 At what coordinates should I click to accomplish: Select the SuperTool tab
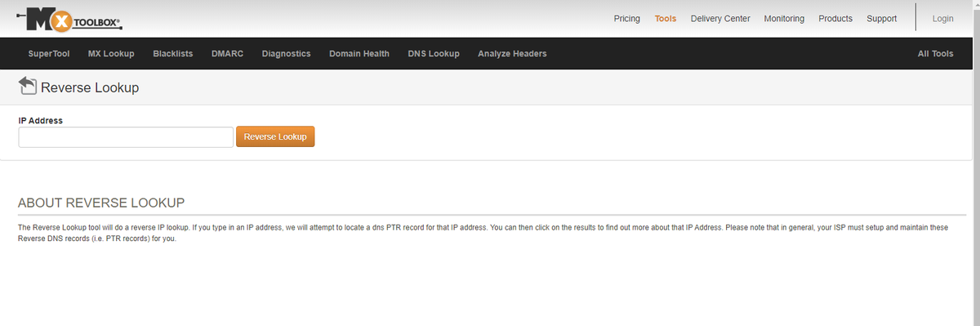pyautogui.click(x=49, y=54)
